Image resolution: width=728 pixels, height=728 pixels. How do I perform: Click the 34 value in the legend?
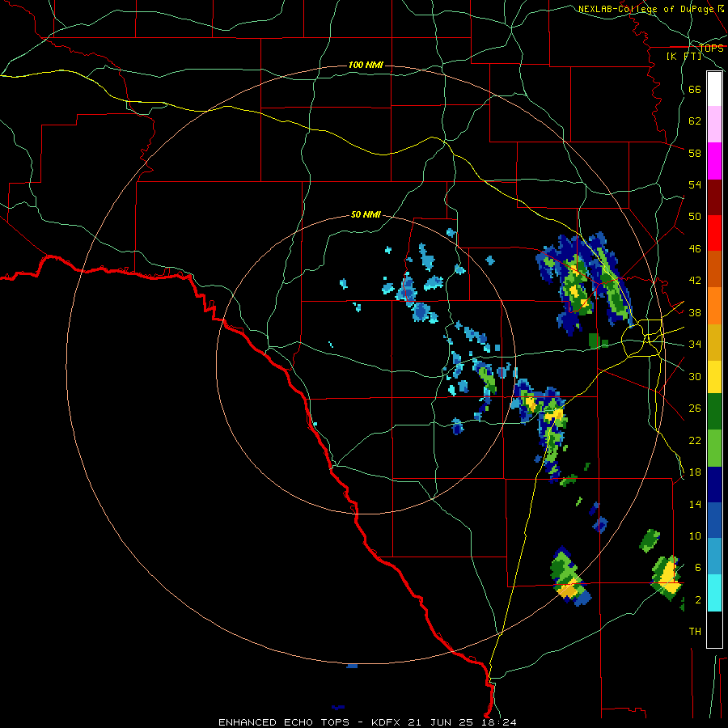point(695,345)
